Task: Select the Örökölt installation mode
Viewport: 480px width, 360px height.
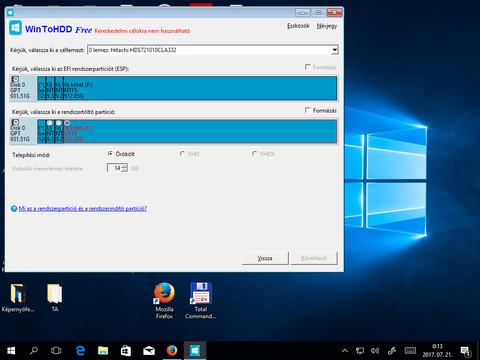Action: (x=110, y=154)
